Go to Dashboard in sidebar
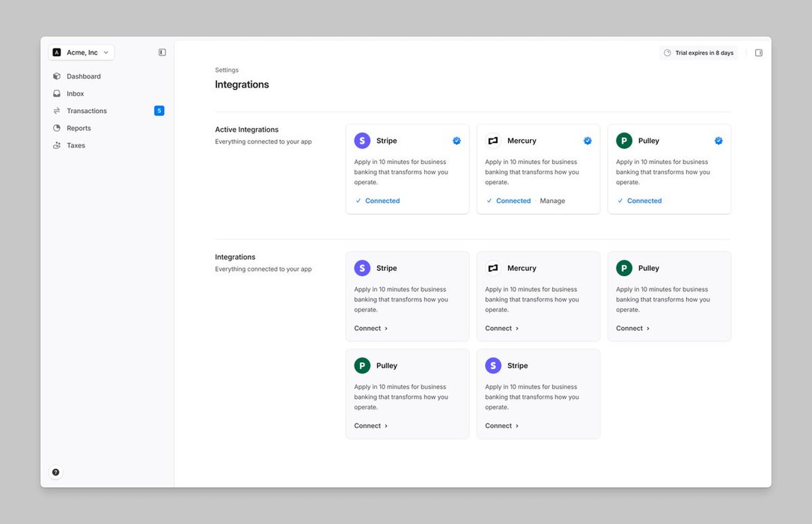Image resolution: width=812 pixels, height=524 pixels. point(83,76)
